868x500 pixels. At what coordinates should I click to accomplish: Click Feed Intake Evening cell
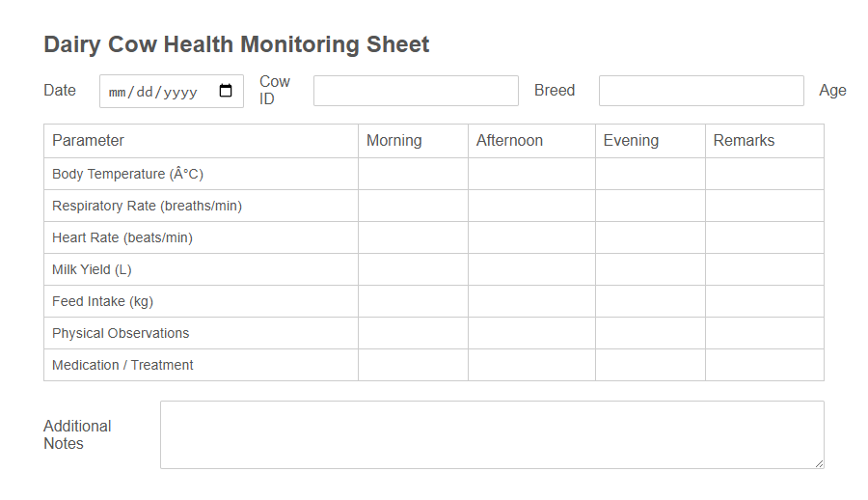pyautogui.click(x=650, y=301)
